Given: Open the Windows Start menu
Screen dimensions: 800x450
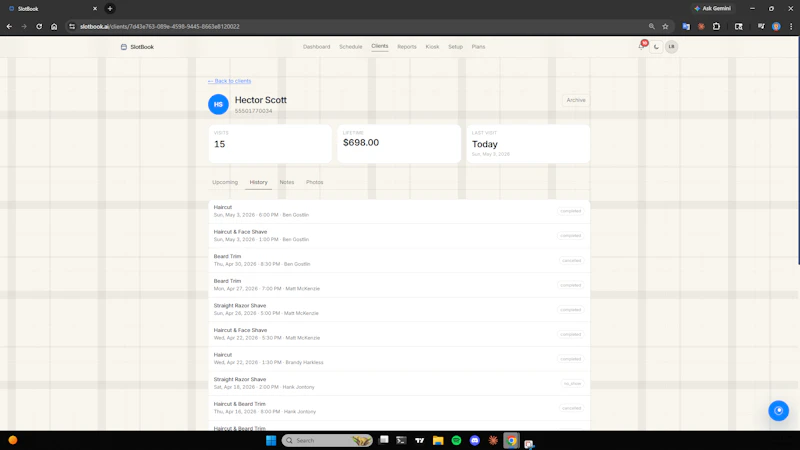Looking at the screenshot, I should [x=271, y=440].
